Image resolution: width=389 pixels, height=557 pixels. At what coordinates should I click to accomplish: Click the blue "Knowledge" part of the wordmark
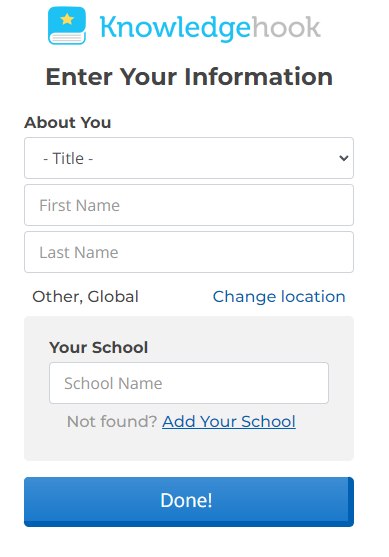point(175,28)
